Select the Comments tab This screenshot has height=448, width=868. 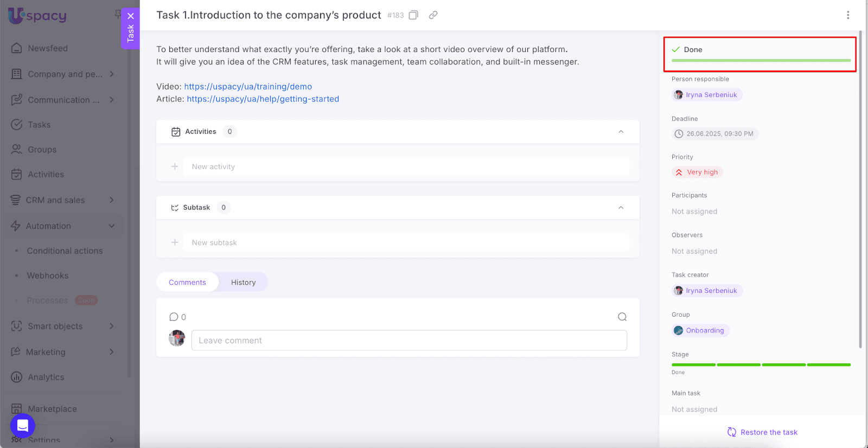(x=187, y=282)
